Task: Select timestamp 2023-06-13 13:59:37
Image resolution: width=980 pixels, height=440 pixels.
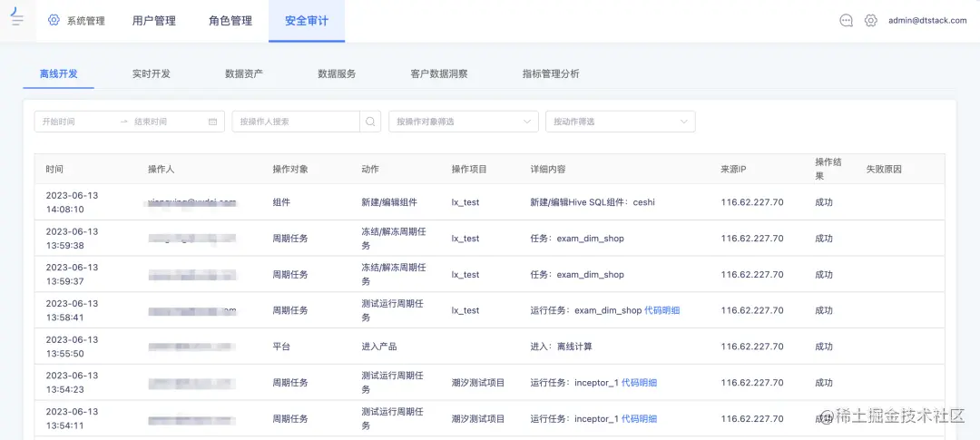Action: (72, 274)
